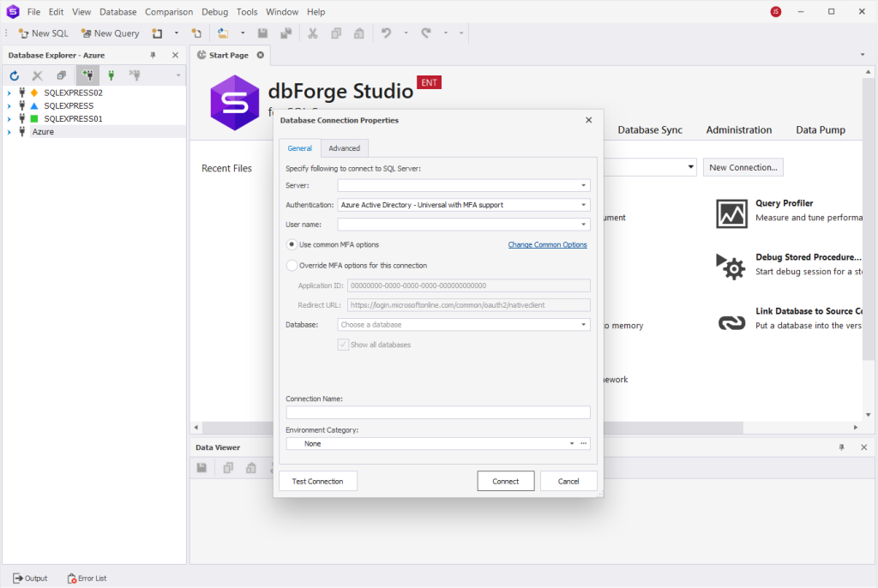This screenshot has height=588, width=878.
Task: Click the New SQL toolbar button
Action: [x=43, y=33]
